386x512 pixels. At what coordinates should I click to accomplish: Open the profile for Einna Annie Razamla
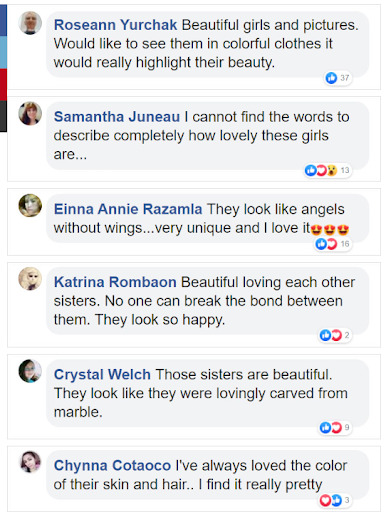128,209
